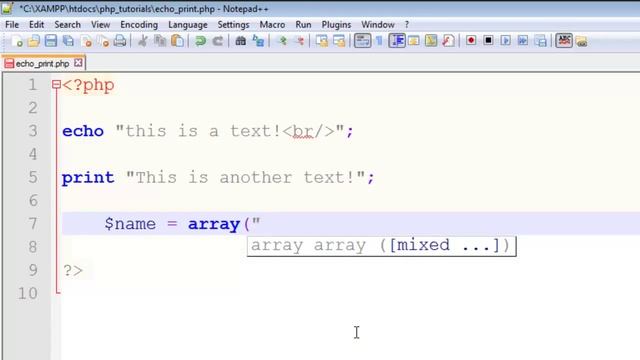Viewport: 640px width, 360px height.
Task: Toggle Word wrap in the toolbar
Action: click(x=362, y=41)
